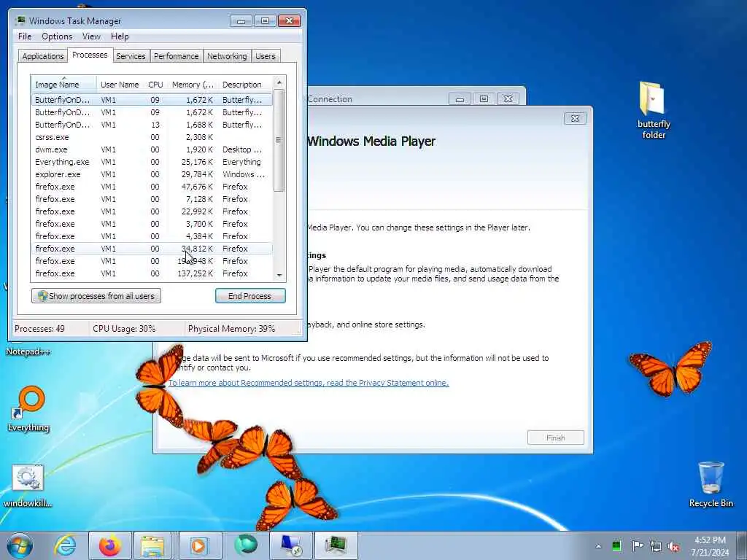This screenshot has height=560, width=747.
Task: Select the Everything.exe process row
Action: point(152,162)
